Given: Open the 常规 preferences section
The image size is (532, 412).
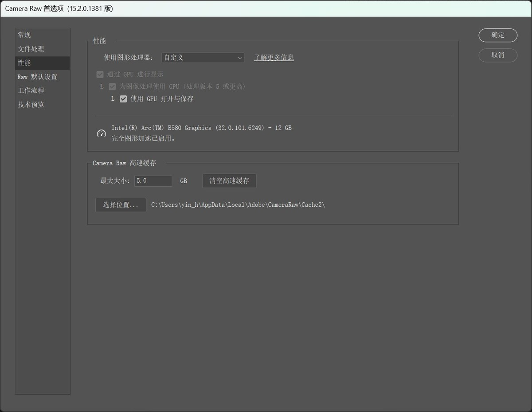Looking at the screenshot, I should click(x=25, y=35).
